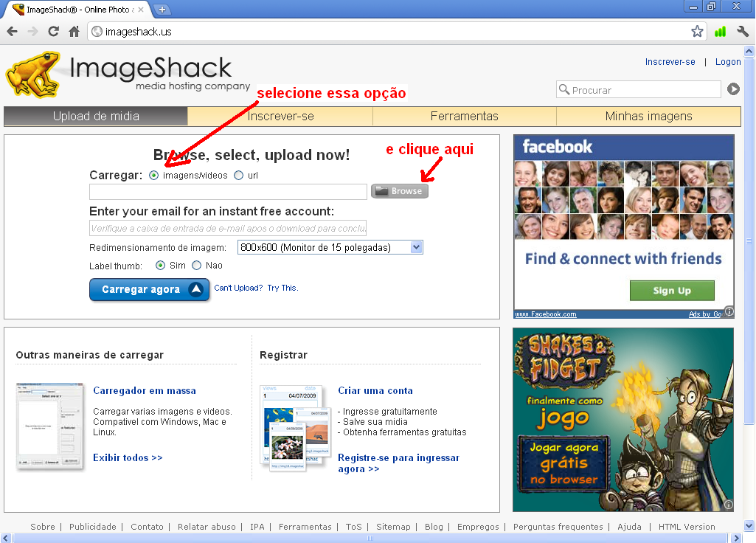Screen dimensions: 756x543
Task: Open the HTML Version footer link
Action: (687, 527)
